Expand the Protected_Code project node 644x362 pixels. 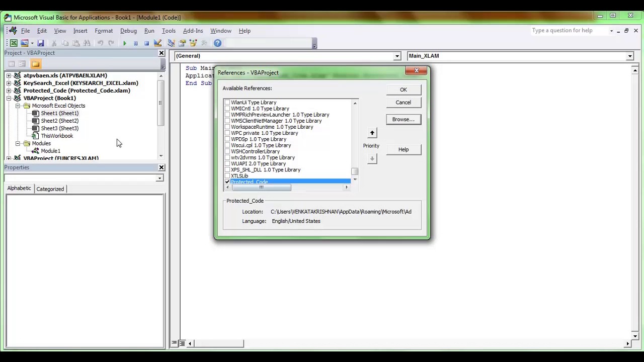(x=9, y=90)
